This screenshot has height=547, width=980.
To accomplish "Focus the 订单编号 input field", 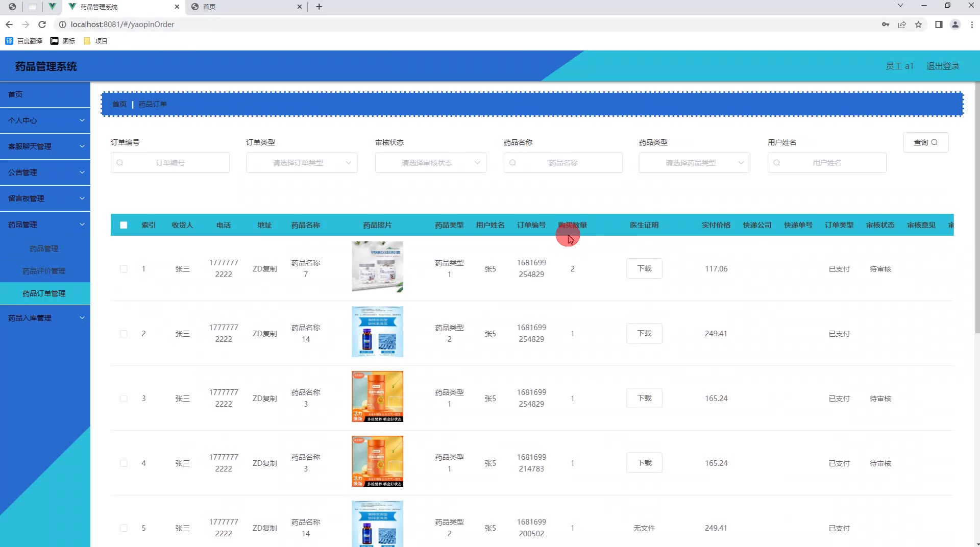I will [170, 163].
